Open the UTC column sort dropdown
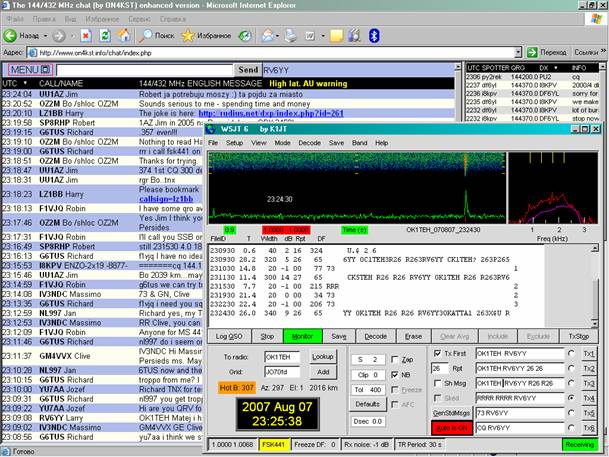The height and width of the screenshot is (457, 609). click(x=25, y=83)
